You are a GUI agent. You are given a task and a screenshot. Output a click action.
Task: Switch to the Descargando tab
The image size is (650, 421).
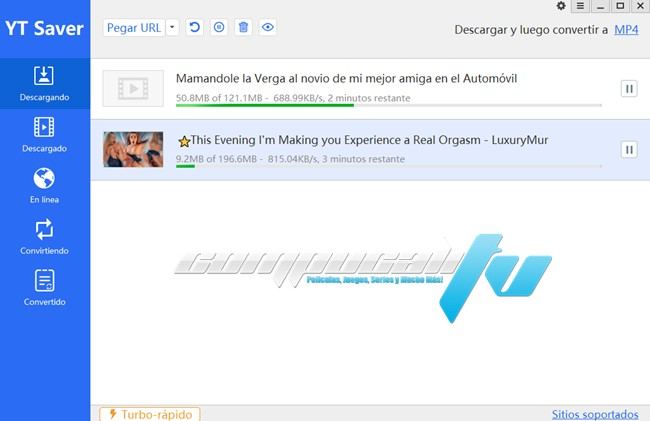[44, 84]
